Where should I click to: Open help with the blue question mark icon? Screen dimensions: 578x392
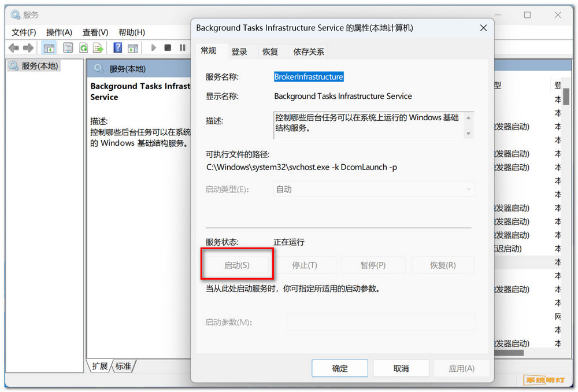tap(117, 47)
